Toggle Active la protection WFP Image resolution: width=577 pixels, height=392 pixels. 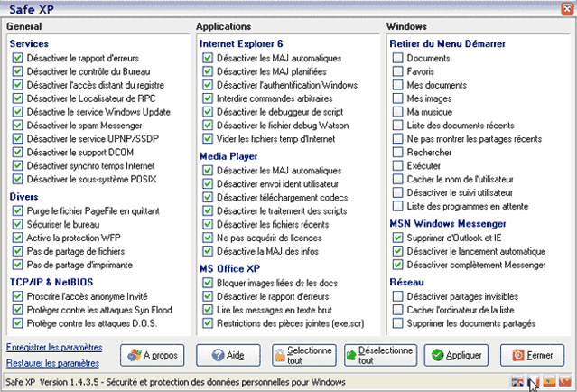17,238
